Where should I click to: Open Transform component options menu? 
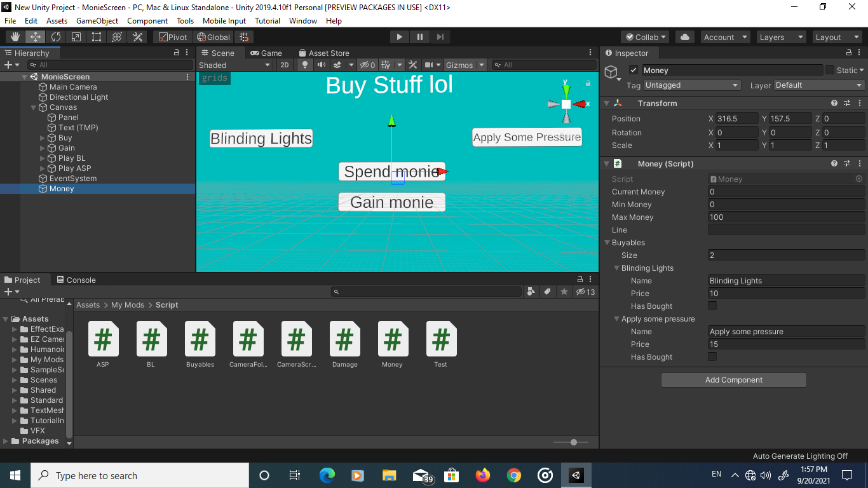pos(859,103)
